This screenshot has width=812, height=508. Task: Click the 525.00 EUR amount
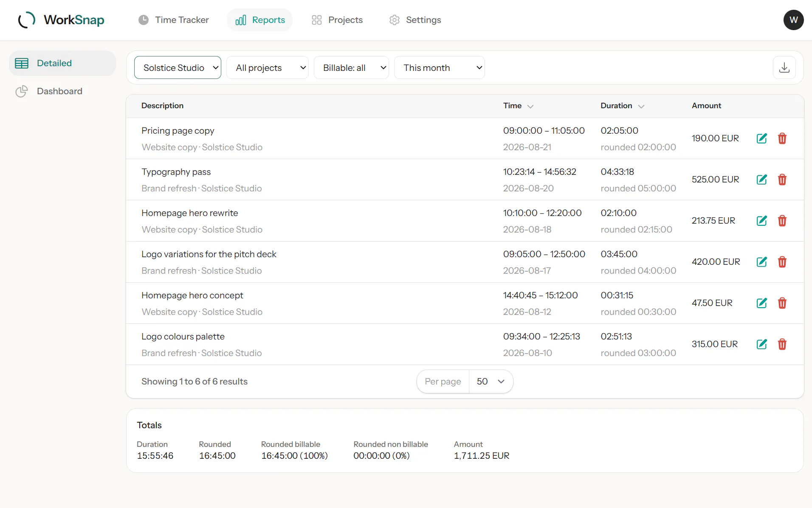pyautogui.click(x=715, y=180)
